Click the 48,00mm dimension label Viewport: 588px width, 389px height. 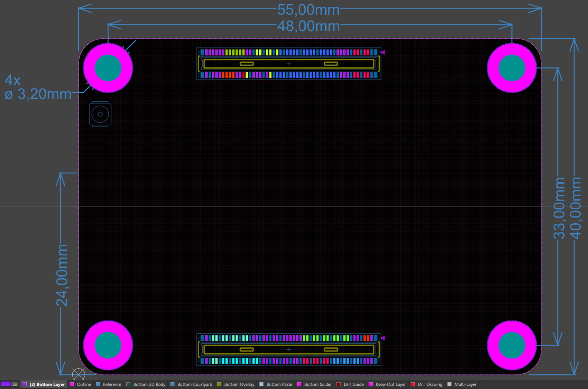click(309, 26)
